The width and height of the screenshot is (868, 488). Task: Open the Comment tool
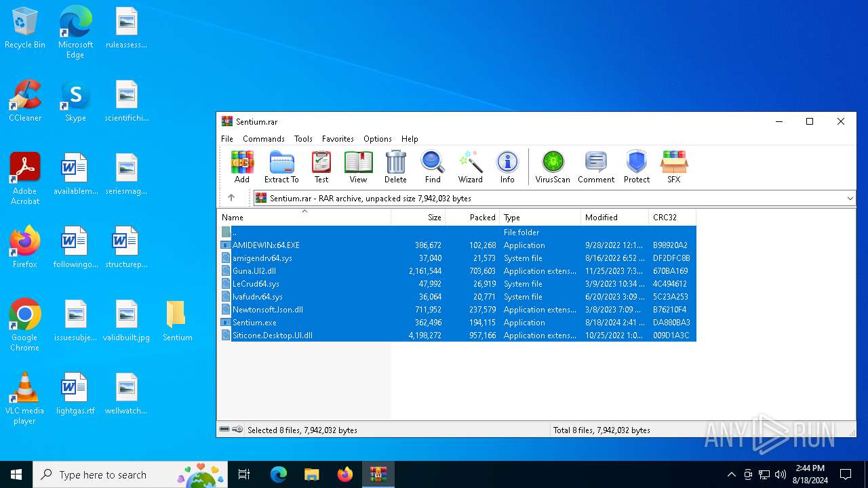coord(596,167)
